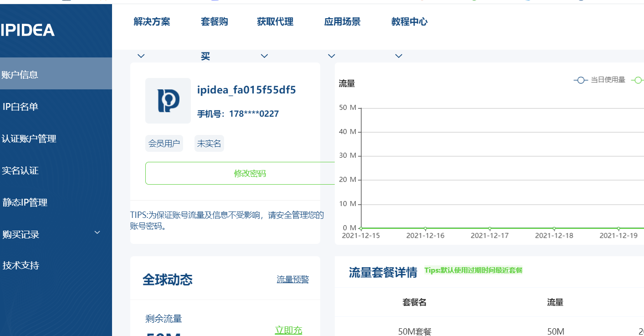Viewport: 644px width, 336px height.
Task: Click the 套餐名 column header
Action: tap(414, 302)
